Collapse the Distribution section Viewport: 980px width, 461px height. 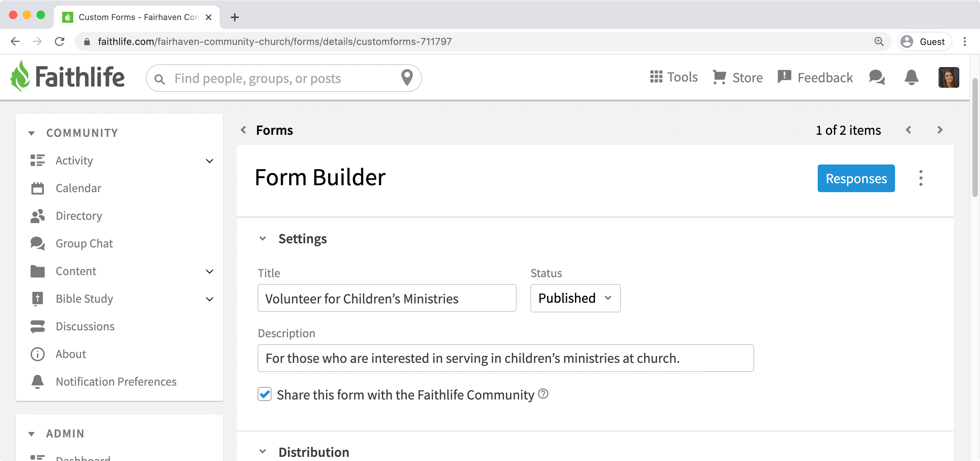[x=262, y=452]
